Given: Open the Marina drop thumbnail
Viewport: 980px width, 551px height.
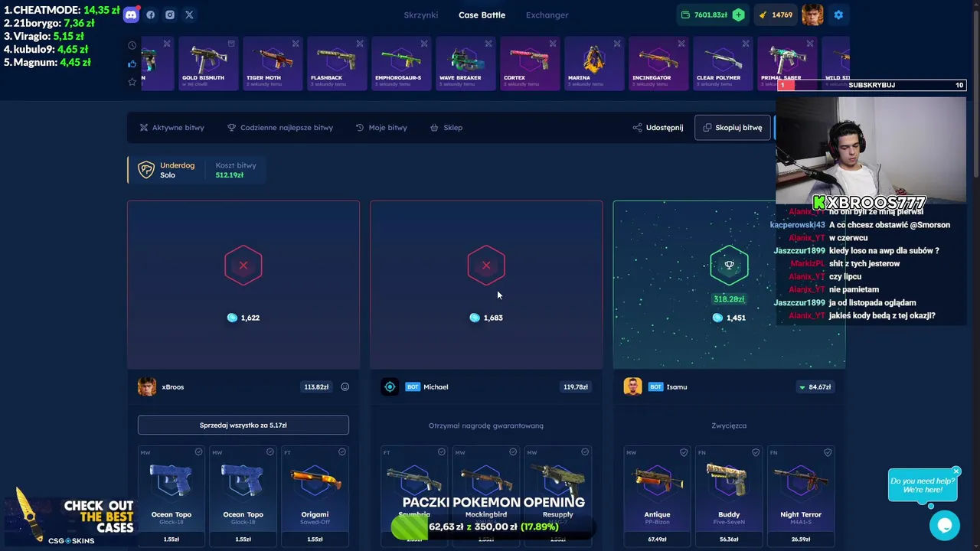Looking at the screenshot, I should click(x=594, y=64).
